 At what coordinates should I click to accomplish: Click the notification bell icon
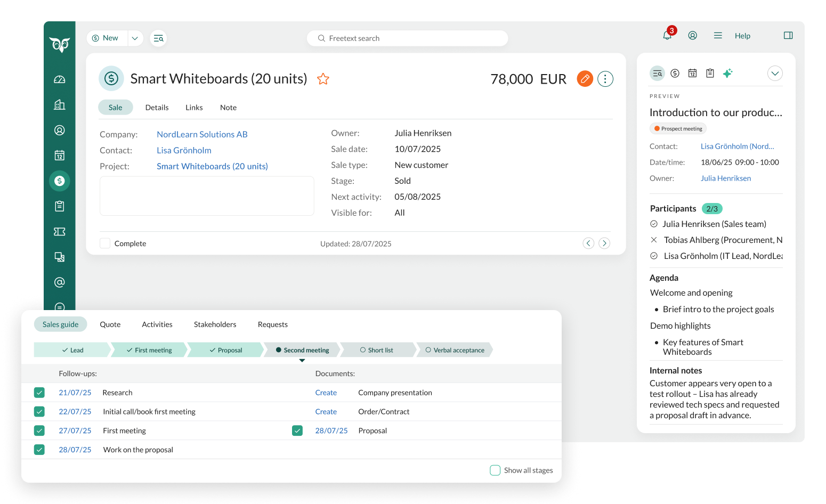(x=667, y=36)
